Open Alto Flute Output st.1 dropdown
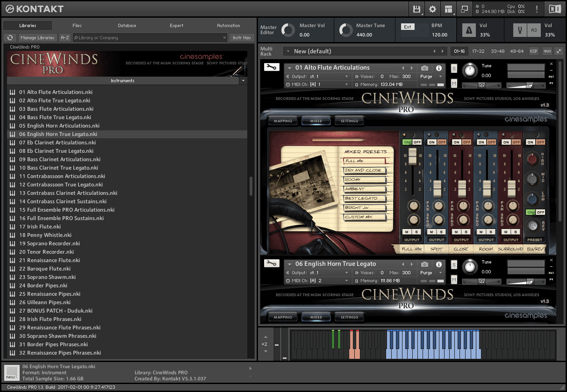 click(317, 76)
